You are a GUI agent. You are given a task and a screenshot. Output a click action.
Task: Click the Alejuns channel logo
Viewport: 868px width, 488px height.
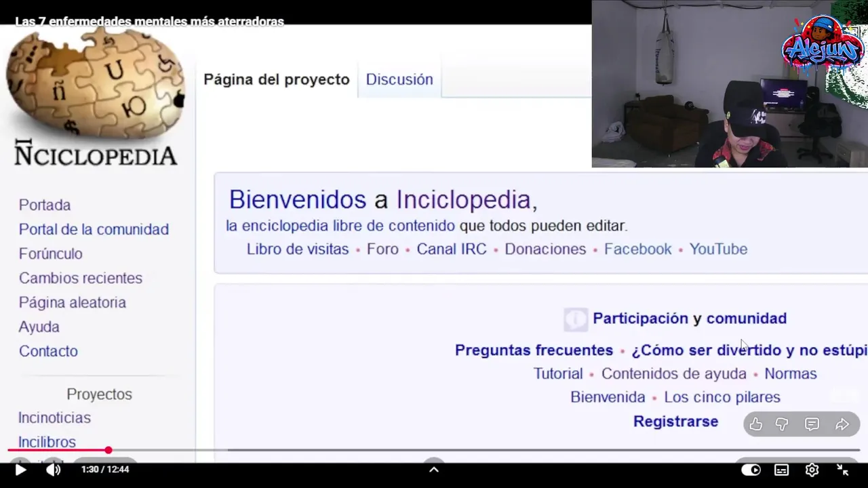coord(823,44)
